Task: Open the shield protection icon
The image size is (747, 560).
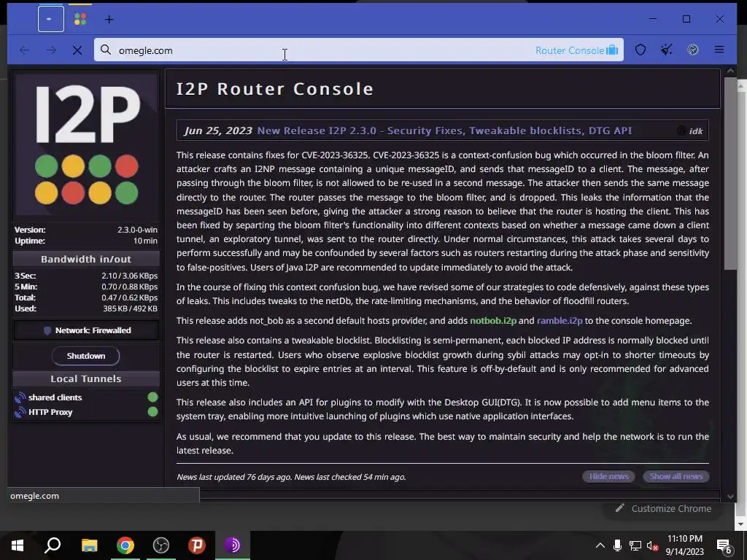Action: pyautogui.click(x=640, y=50)
